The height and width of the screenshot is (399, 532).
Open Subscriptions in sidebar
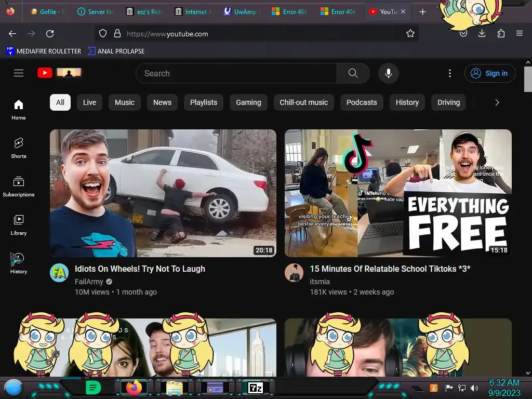[x=19, y=187]
